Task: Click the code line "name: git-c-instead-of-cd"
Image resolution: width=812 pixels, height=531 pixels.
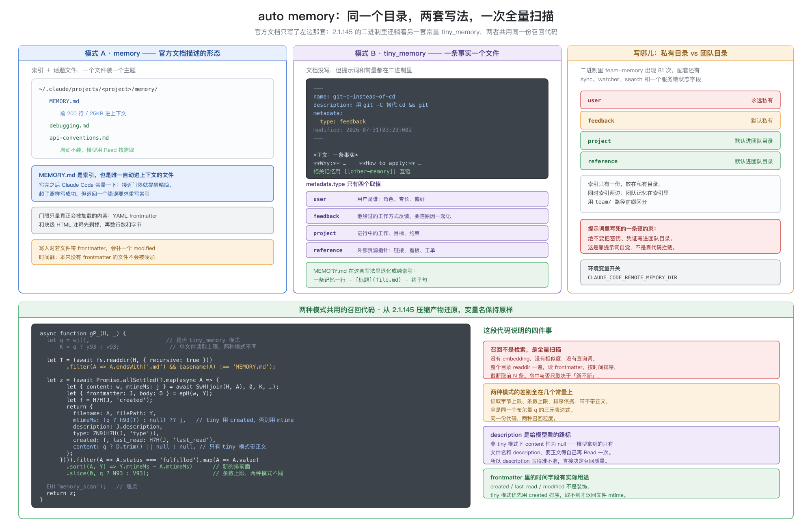Action: (354, 97)
